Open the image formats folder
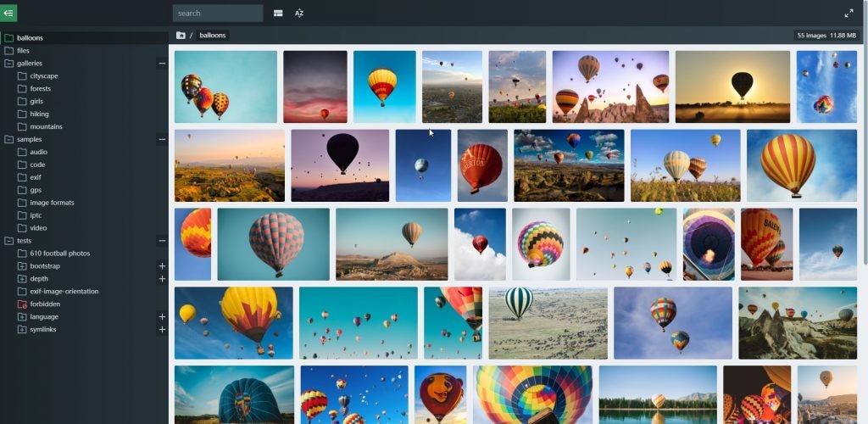The image size is (868, 424). click(52, 203)
